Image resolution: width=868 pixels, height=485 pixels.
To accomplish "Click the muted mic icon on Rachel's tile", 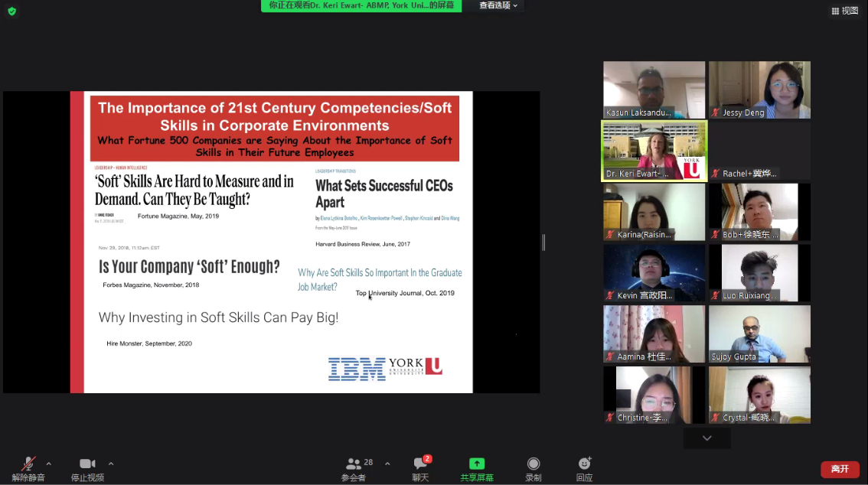I will point(715,173).
